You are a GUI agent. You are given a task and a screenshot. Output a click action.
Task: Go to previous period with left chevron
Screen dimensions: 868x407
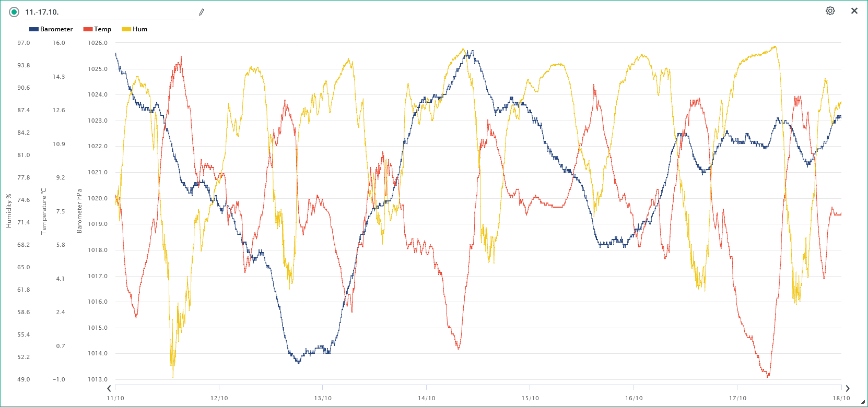109,388
